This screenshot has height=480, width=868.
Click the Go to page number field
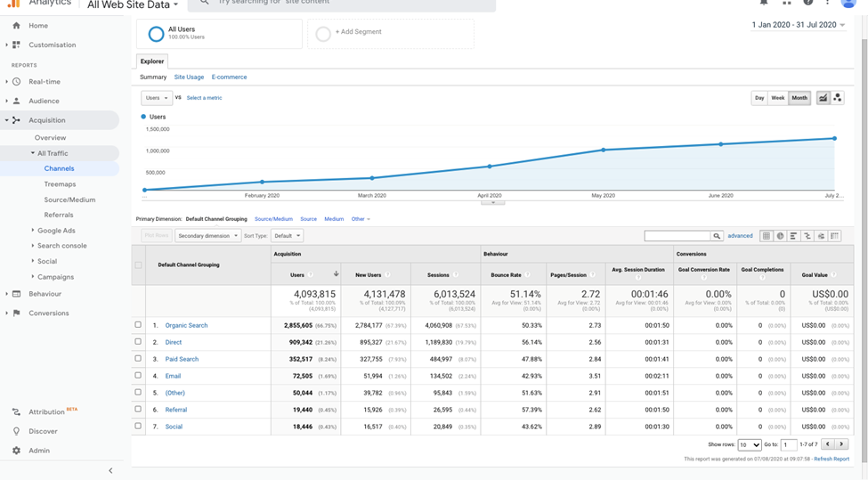788,444
